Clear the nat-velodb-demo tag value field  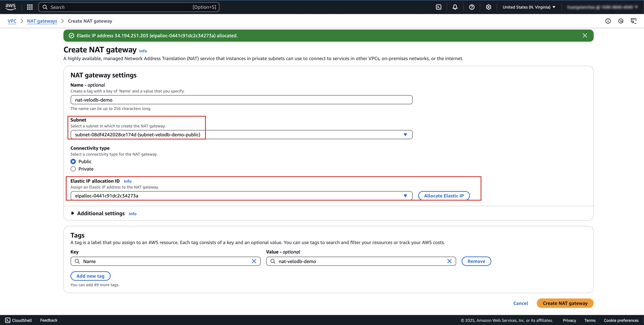tap(450, 261)
